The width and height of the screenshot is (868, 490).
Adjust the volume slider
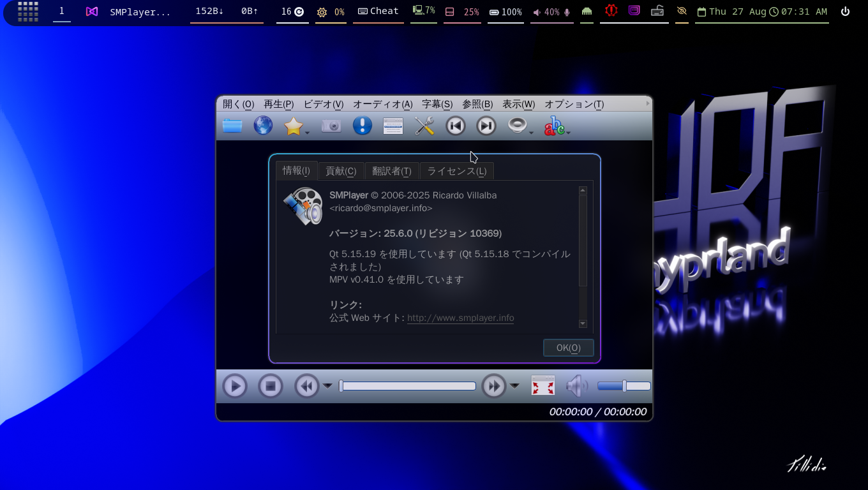point(624,386)
